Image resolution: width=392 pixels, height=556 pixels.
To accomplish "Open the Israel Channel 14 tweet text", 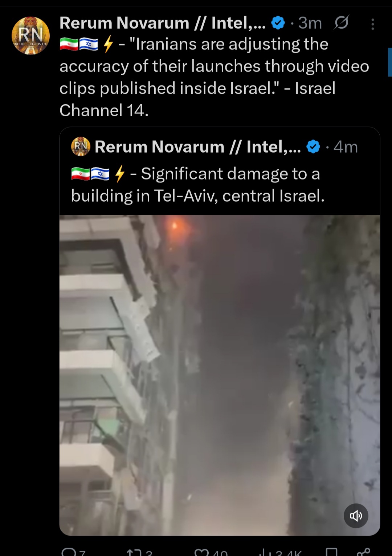I will point(214,77).
